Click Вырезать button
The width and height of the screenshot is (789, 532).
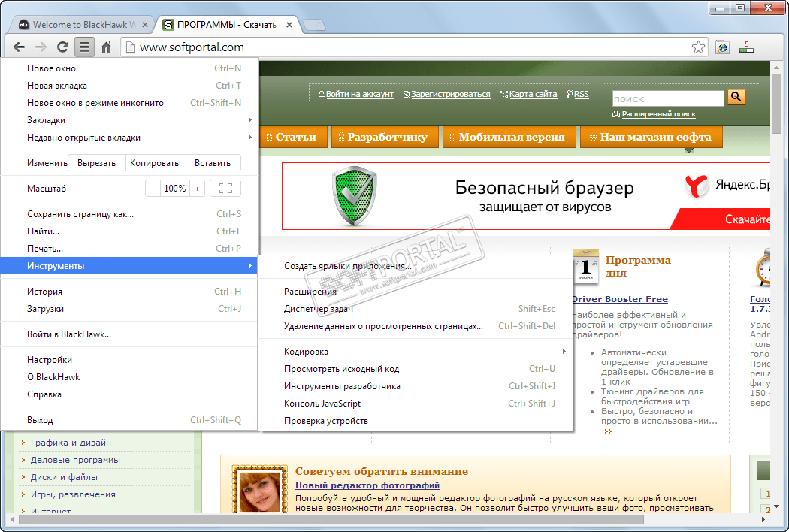(97, 163)
